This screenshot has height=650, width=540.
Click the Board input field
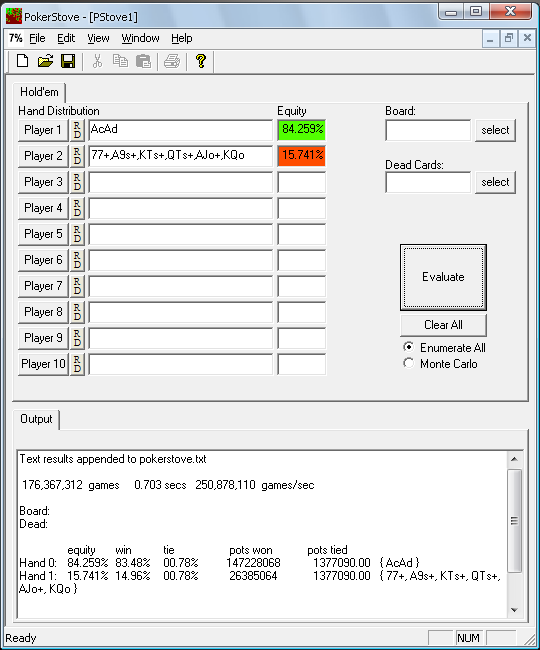[x=428, y=130]
